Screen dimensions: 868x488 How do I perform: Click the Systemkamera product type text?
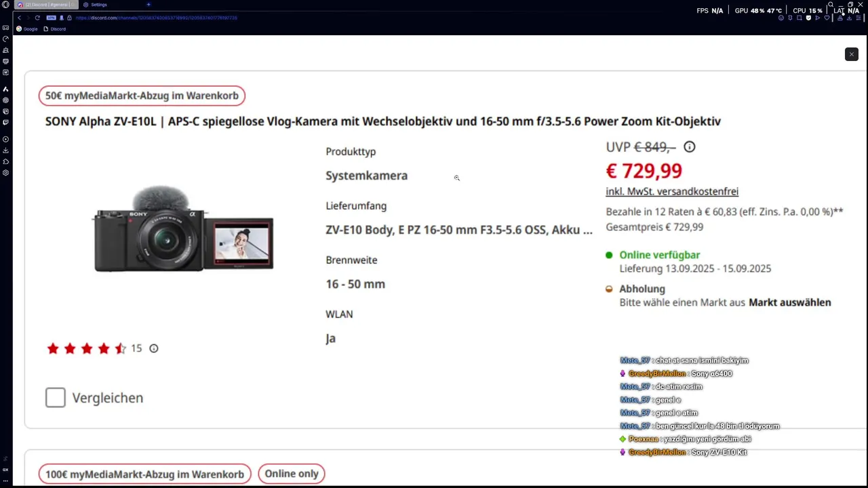point(367,176)
